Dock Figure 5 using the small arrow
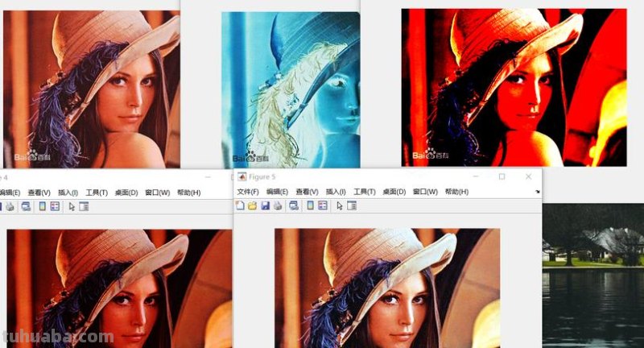 [x=537, y=192]
